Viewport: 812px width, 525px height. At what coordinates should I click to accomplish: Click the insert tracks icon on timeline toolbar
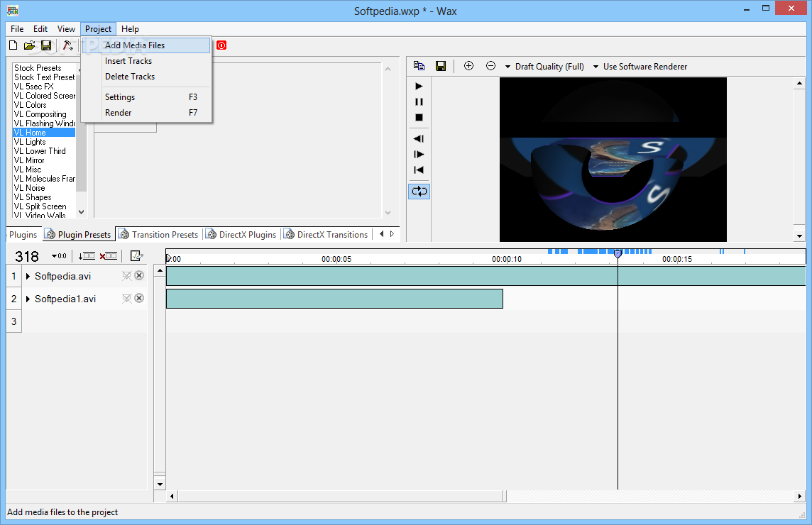pyautogui.click(x=87, y=256)
